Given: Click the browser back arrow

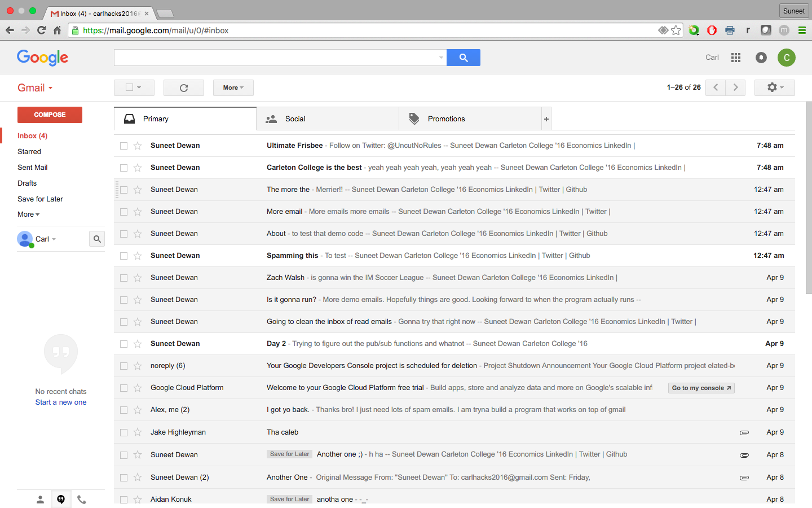Looking at the screenshot, I should (x=10, y=30).
